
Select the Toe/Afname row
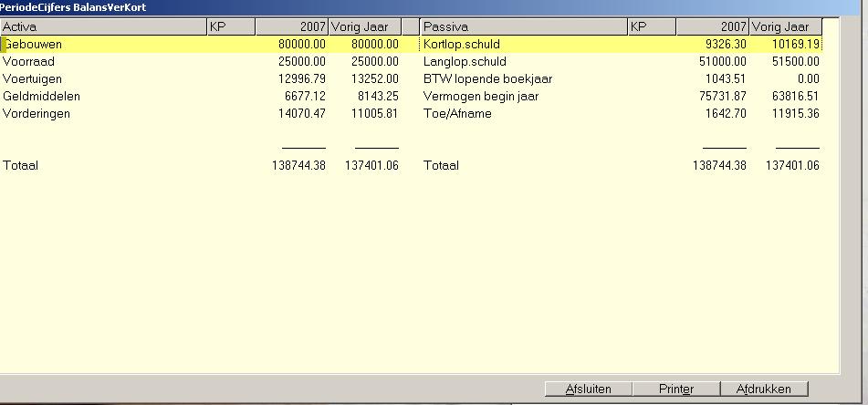[621, 113]
